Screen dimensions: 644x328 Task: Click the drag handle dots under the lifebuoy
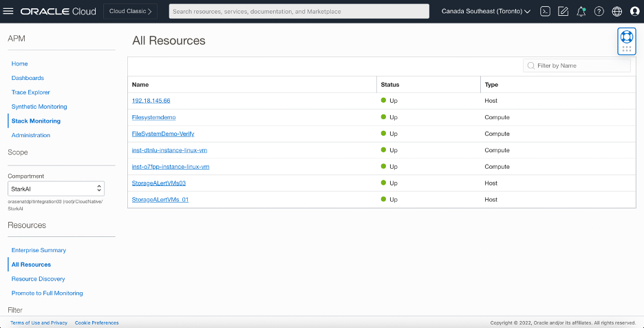pos(627,49)
